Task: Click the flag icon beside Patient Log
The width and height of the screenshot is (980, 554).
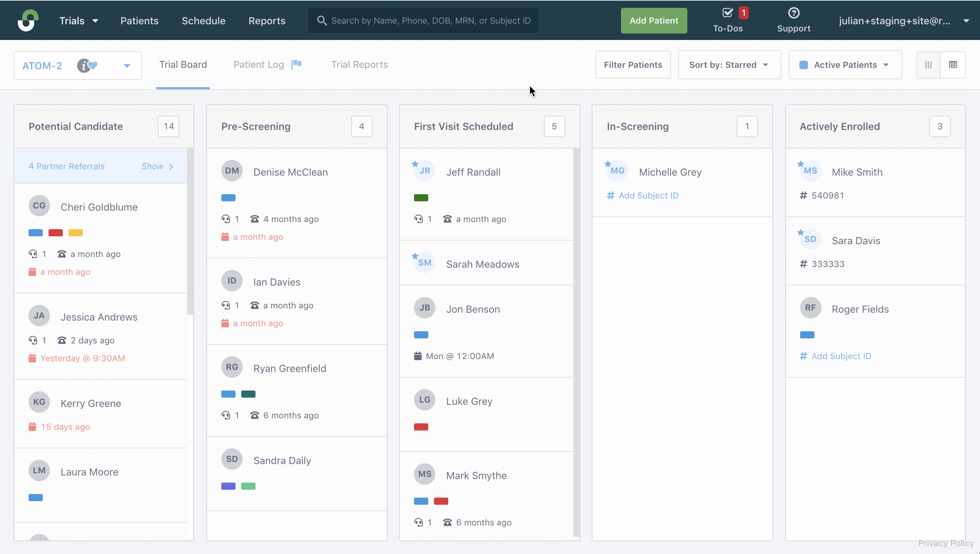Action: pos(296,64)
